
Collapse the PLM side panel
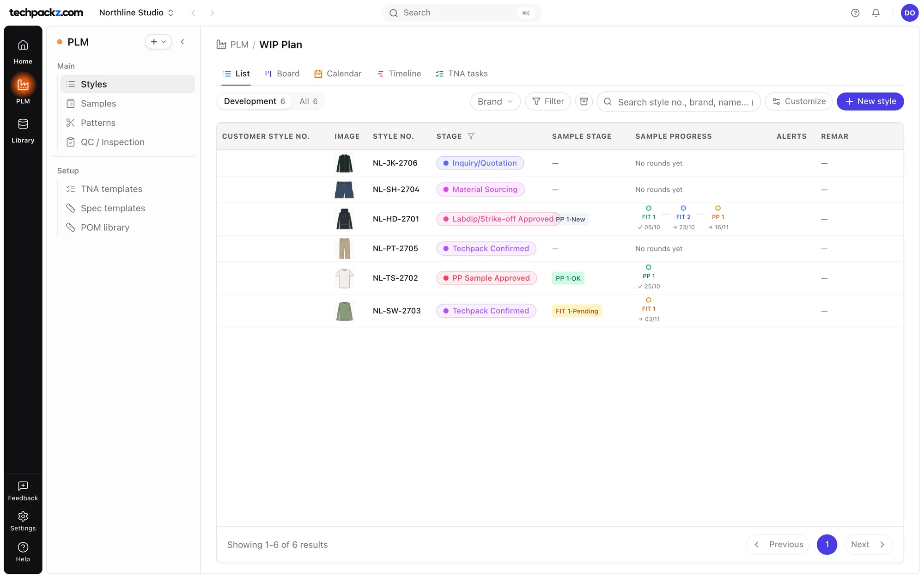click(182, 42)
